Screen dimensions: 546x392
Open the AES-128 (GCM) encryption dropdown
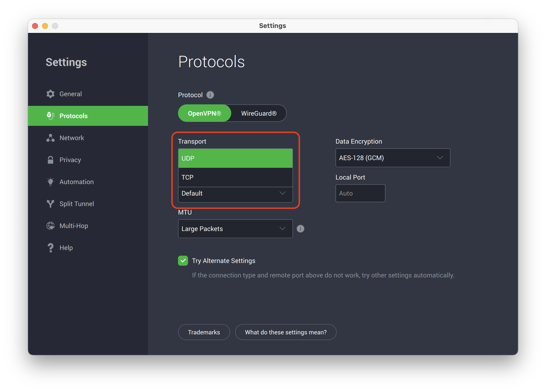[393, 158]
